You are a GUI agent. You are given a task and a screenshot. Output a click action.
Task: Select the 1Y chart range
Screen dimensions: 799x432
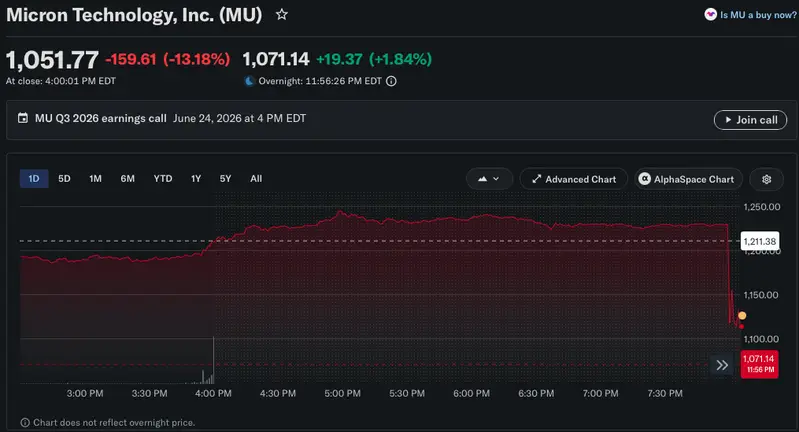pyautogui.click(x=196, y=179)
